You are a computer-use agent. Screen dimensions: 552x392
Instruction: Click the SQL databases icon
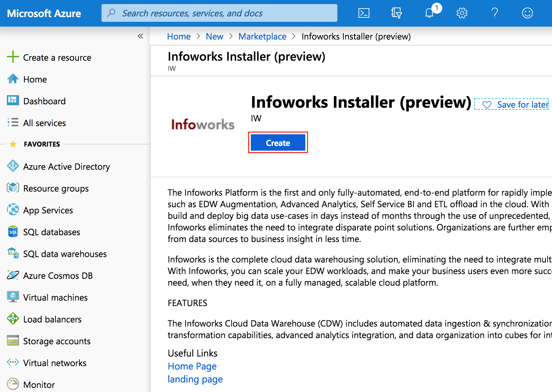(13, 231)
